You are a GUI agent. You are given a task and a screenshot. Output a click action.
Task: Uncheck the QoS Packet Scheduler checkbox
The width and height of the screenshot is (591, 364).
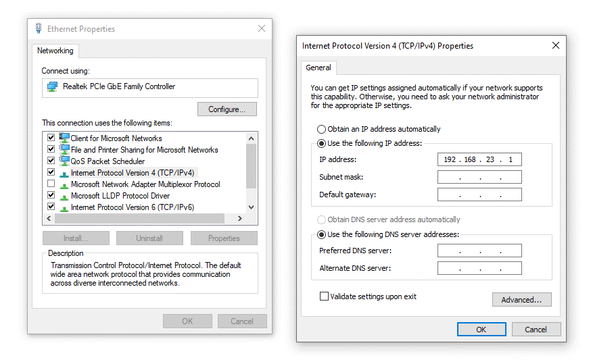51,161
